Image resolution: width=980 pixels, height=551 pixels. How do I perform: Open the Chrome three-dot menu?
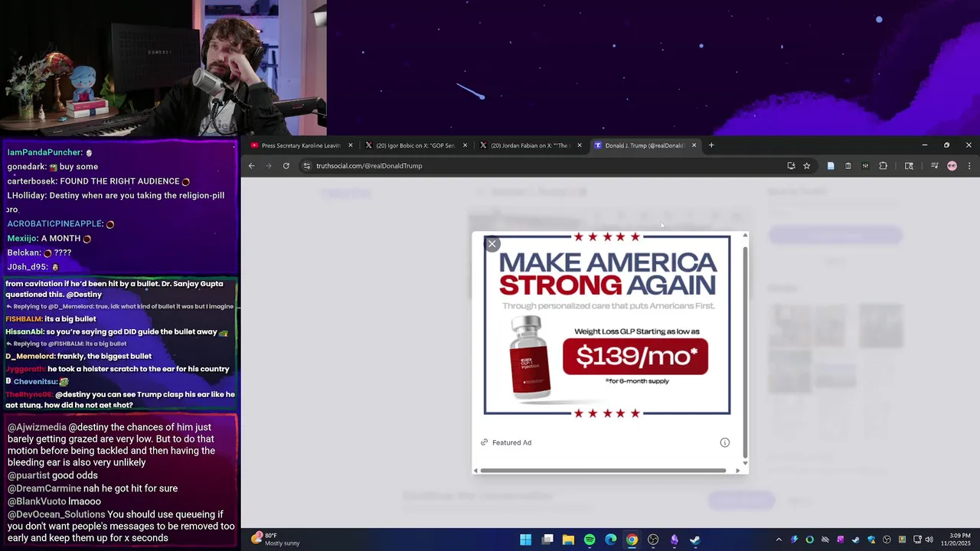969,165
